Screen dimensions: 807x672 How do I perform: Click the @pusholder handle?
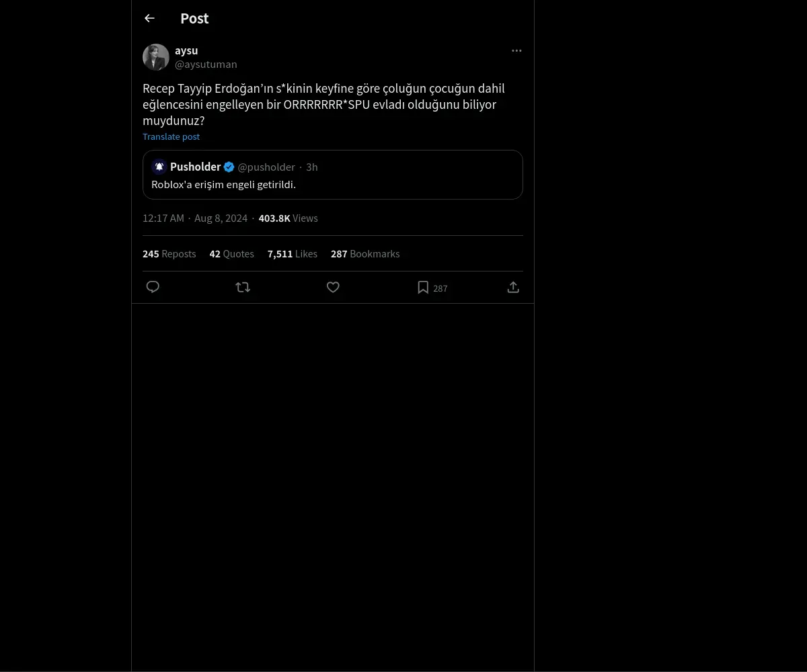(266, 167)
